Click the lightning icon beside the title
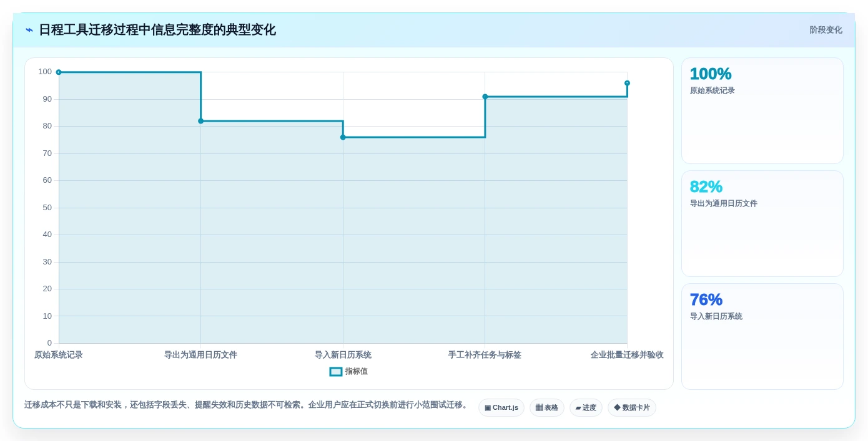Screen dimensions: 868x441 click(x=29, y=30)
